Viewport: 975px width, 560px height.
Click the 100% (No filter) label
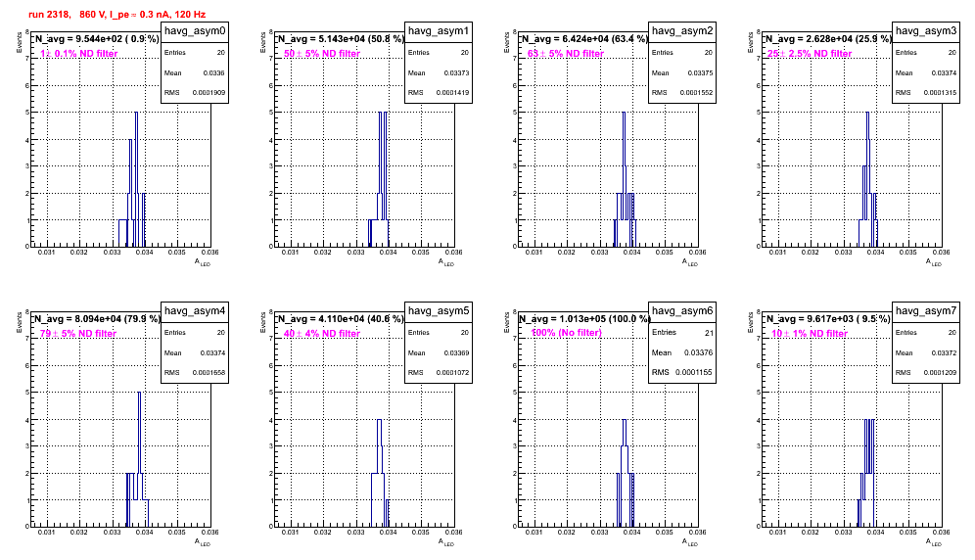[567, 333]
